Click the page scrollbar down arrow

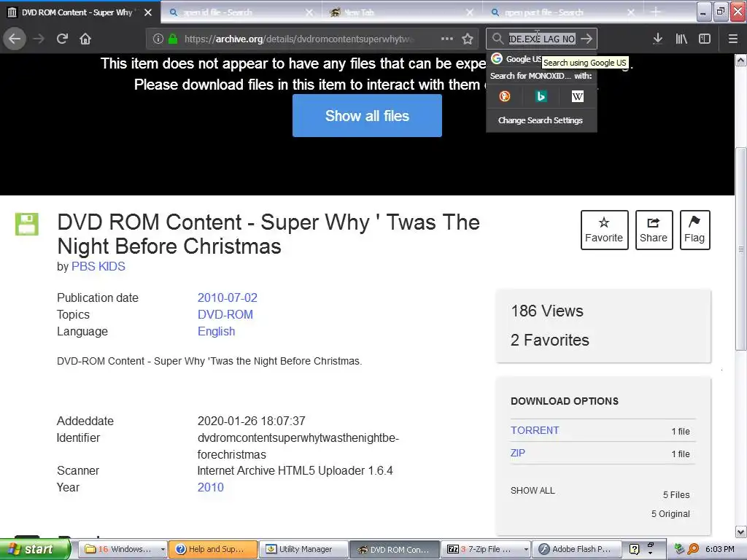[741, 532]
